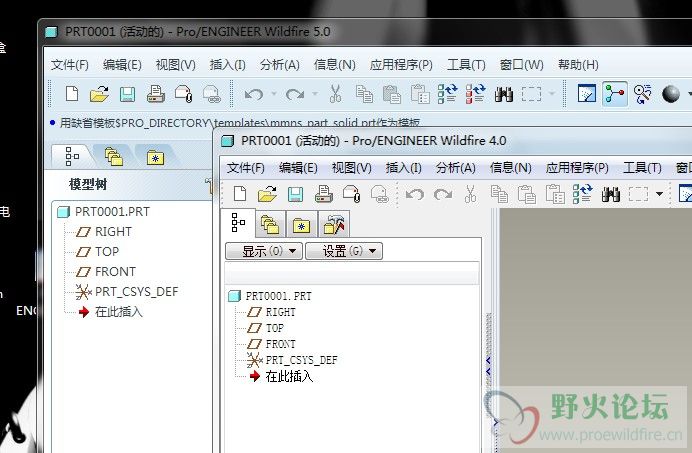Favorites tab in Wildfire 4.0 navigator

point(302,225)
